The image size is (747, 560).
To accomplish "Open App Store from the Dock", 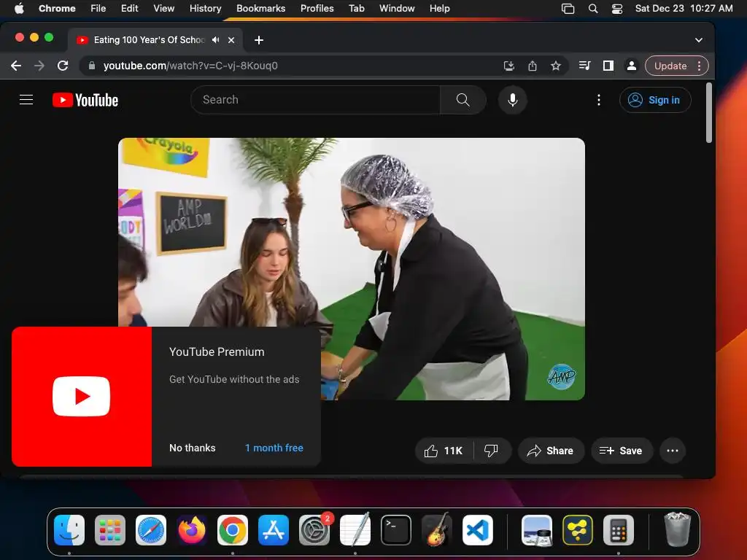I will click(x=274, y=530).
